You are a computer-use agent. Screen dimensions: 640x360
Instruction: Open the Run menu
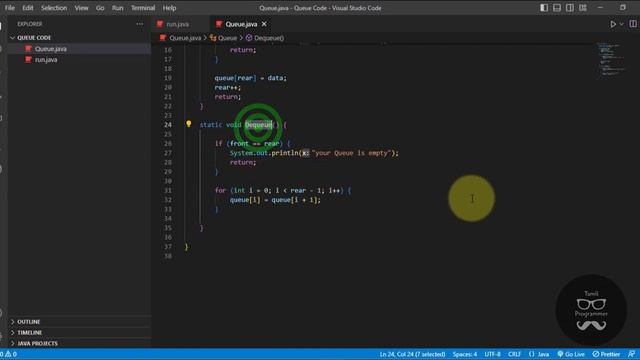point(118,8)
